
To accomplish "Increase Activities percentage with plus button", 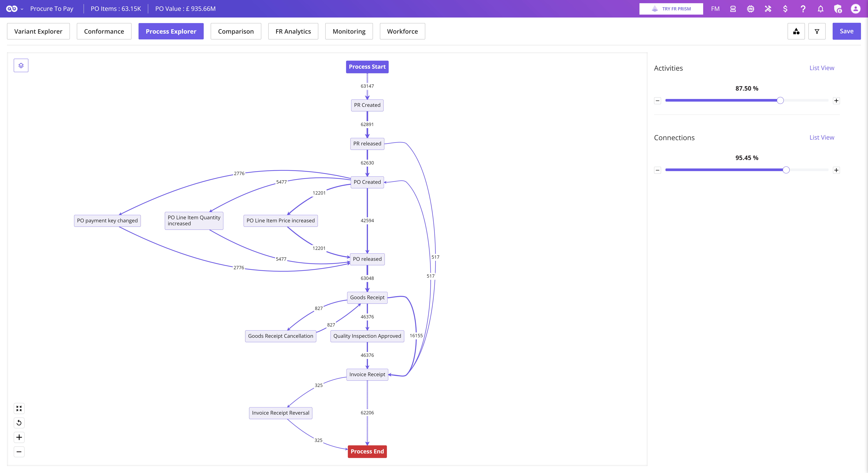I will coord(836,101).
